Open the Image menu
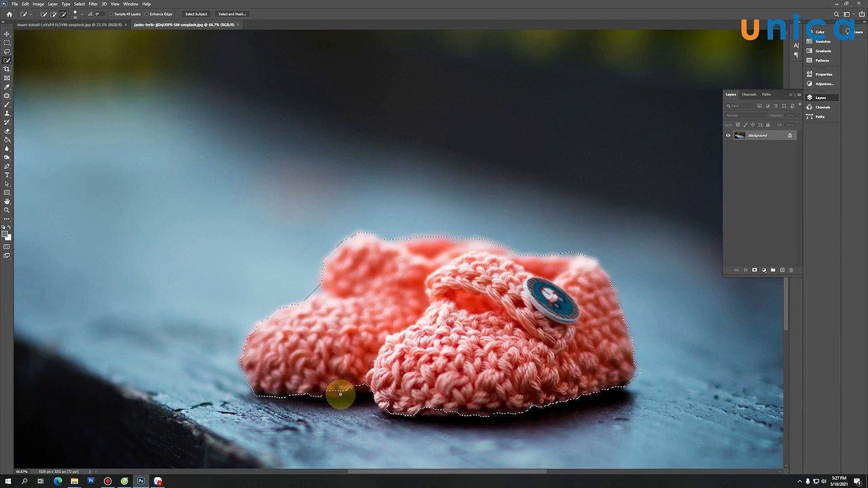Screen dimensions: 868x488 (39, 4)
